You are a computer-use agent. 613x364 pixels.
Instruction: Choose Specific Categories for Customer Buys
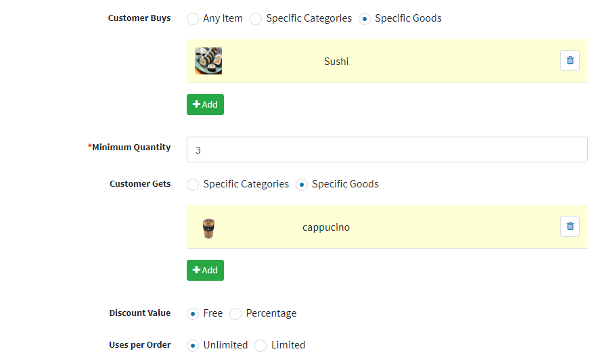256,19
